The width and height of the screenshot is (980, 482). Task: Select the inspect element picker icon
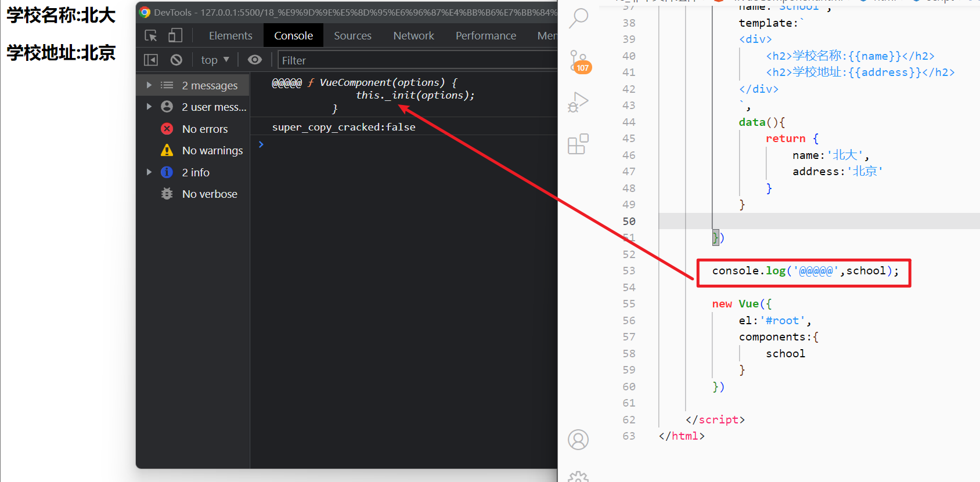tap(151, 36)
